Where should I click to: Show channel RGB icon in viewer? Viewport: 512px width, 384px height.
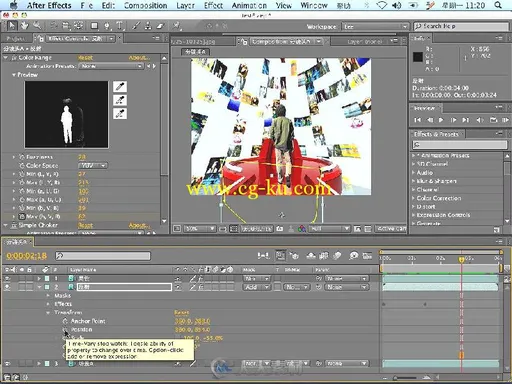302,229
